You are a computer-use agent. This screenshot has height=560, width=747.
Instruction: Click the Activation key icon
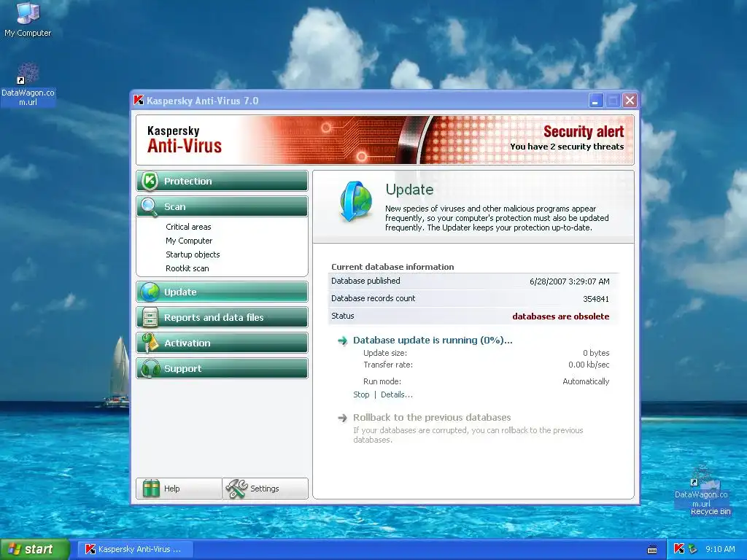tap(150, 343)
